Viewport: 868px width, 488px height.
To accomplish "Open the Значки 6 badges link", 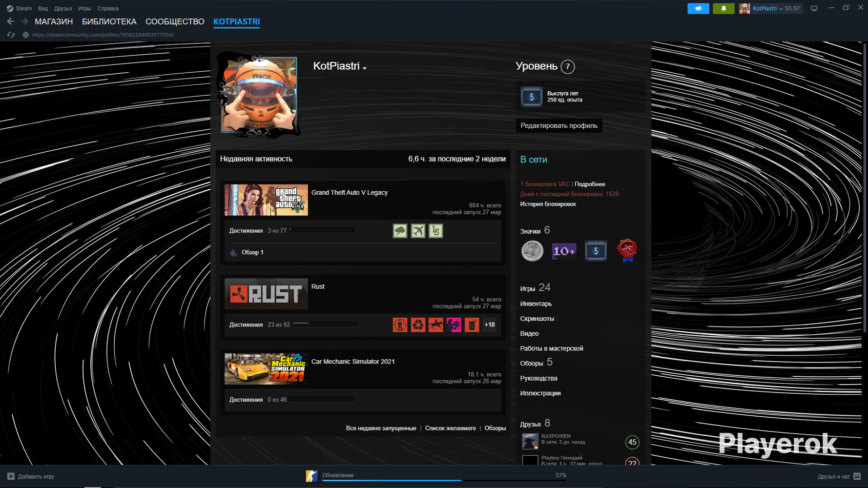I will pos(535,230).
